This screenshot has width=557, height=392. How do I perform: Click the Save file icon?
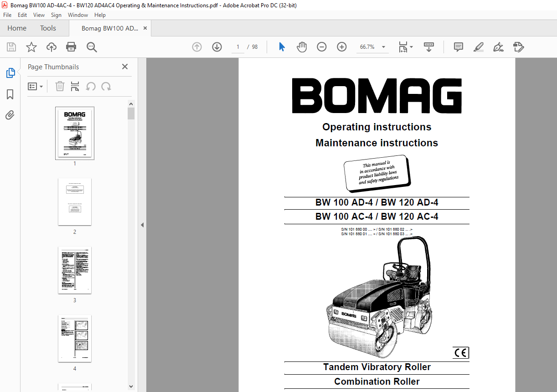coord(11,47)
